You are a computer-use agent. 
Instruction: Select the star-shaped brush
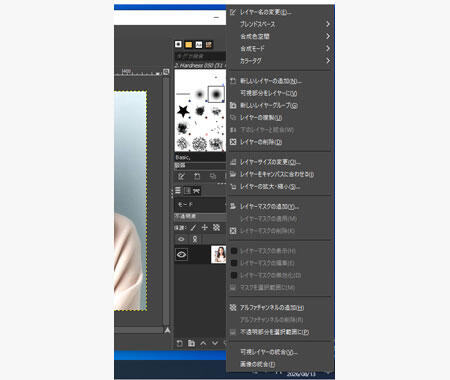(183, 111)
